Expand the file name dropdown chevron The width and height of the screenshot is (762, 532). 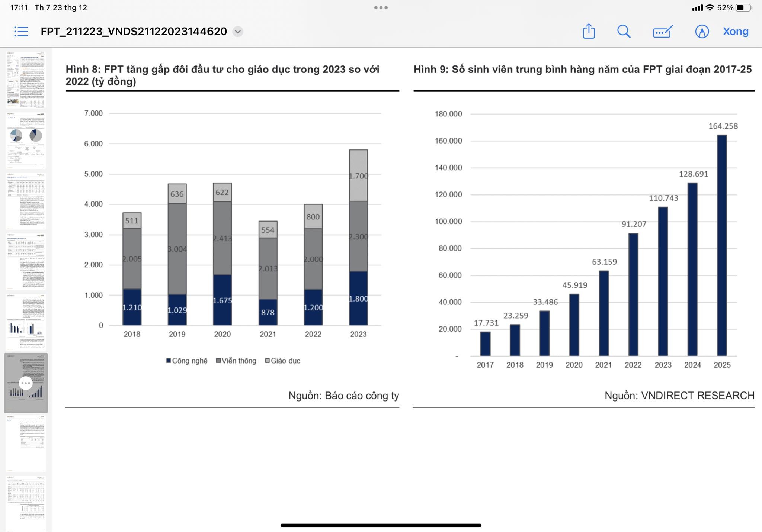(x=238, y=32)
